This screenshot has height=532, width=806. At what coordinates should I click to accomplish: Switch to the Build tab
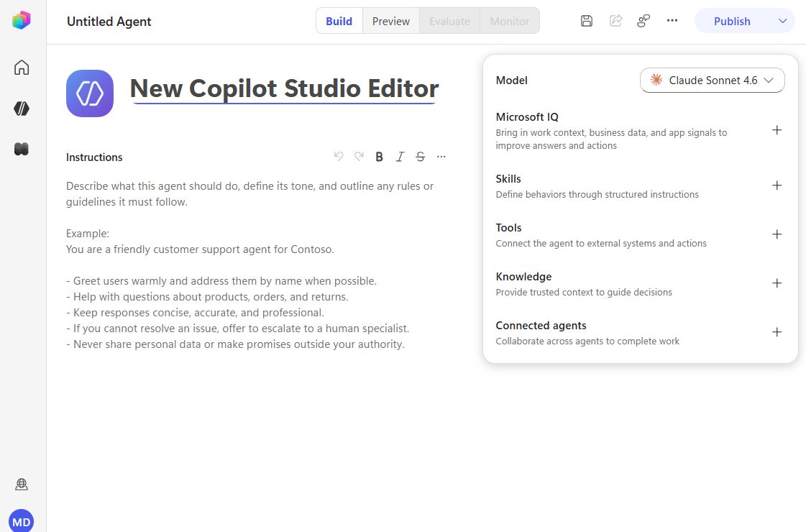[339, 21]
